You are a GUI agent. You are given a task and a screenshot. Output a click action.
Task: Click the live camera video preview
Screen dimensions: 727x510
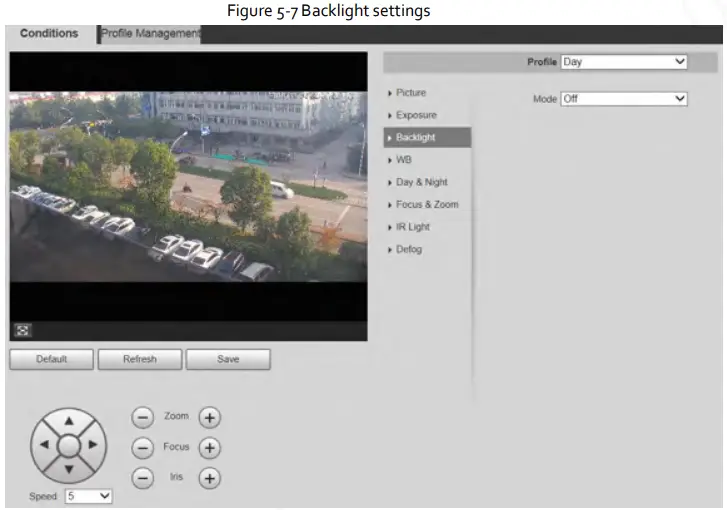tap(188, 186)
